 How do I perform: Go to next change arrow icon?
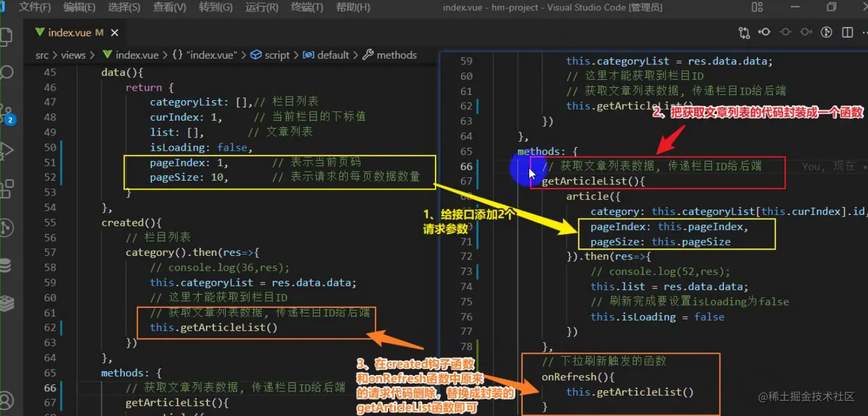806,32
